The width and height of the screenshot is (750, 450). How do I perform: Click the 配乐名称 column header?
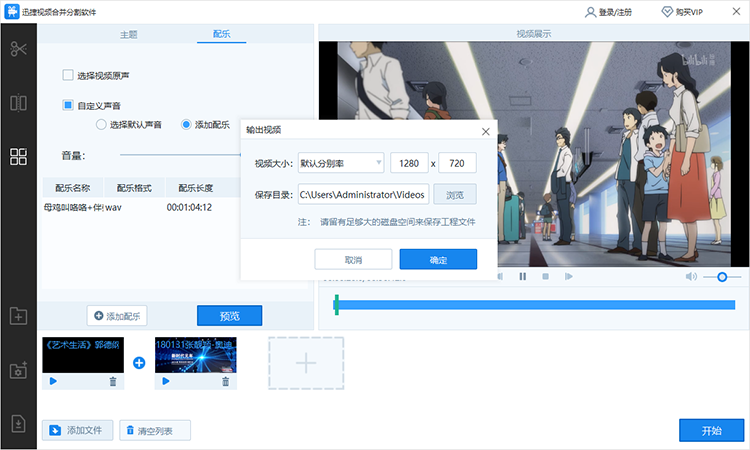(x=73, y=188)
